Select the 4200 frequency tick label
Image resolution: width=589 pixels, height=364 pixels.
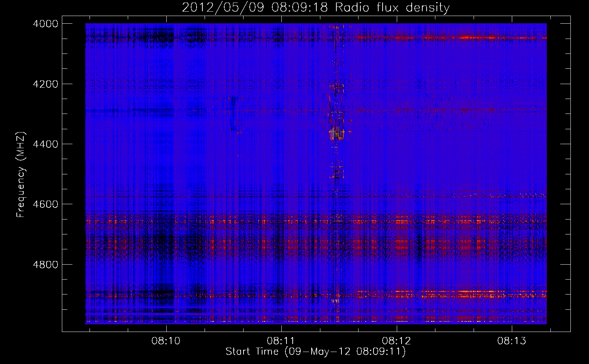pos(46,84)
